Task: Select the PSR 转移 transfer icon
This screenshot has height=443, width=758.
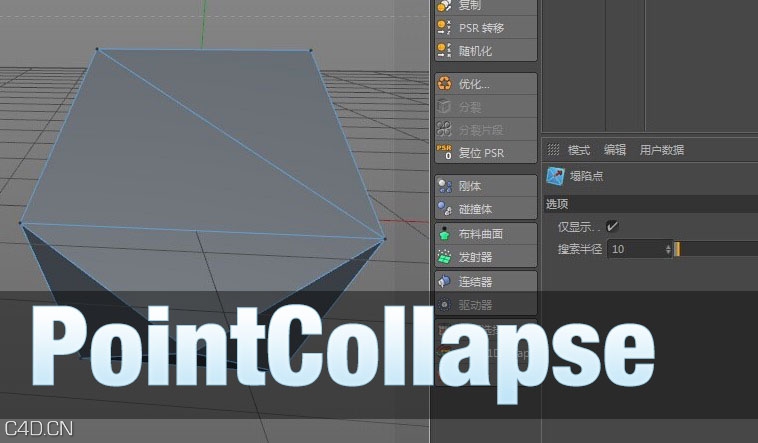Action: (x=444, y=28)
